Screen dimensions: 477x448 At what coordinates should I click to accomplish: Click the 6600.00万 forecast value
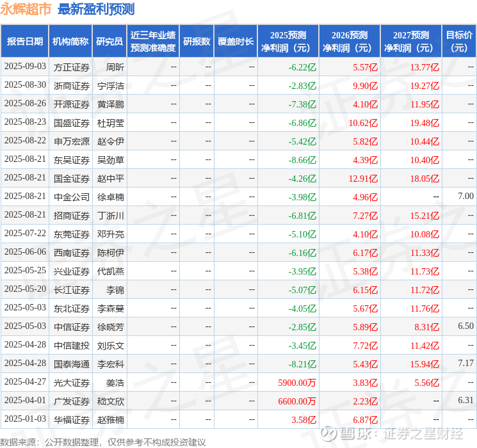point(297,401)
